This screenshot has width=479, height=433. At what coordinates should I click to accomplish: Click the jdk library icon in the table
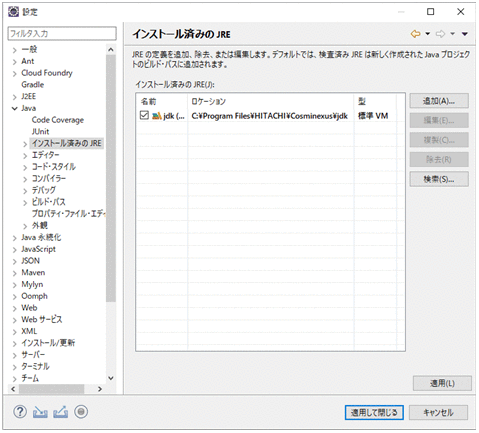(157, 116)
